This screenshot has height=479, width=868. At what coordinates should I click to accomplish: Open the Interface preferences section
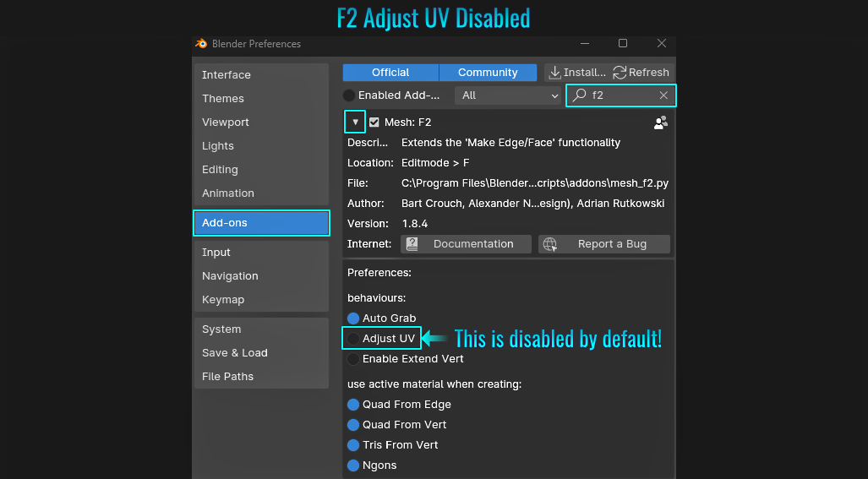[261, 74]
